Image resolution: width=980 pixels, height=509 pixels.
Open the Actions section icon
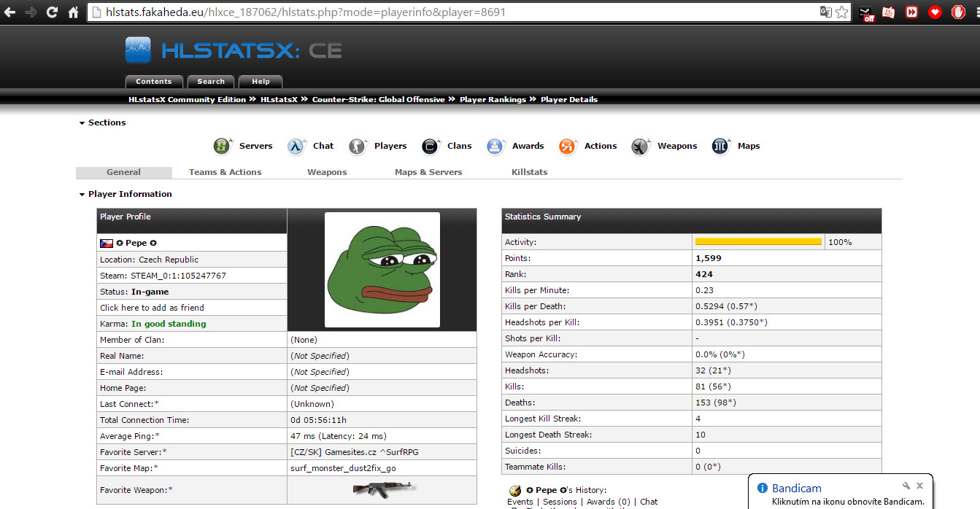(x=568, y=147)
